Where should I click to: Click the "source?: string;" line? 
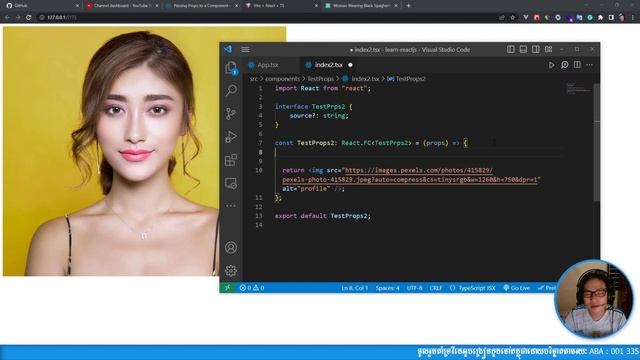pos(319,116)
